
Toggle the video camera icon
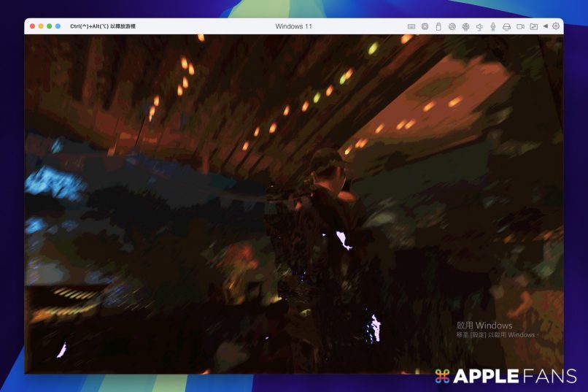(521, 26)
